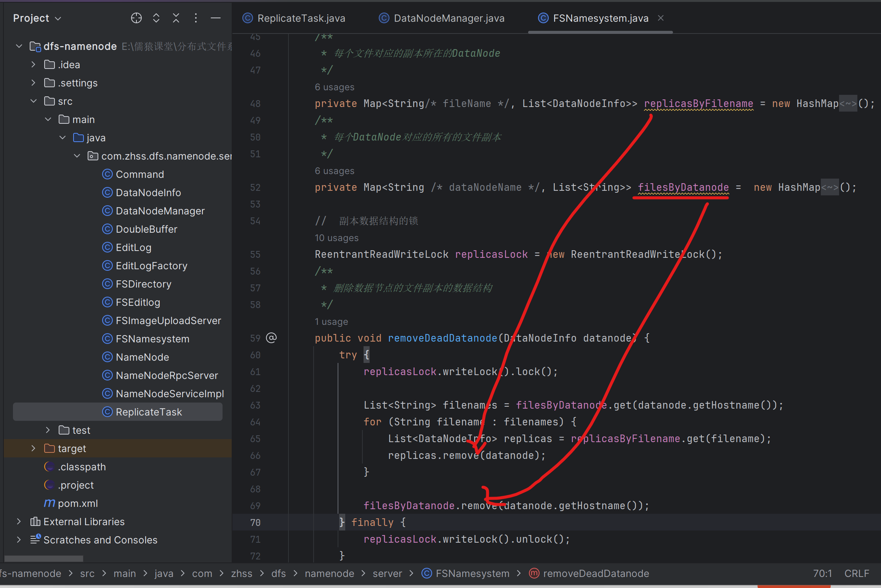
Task: Expand the External Libraries node
Action: [19, 521]
